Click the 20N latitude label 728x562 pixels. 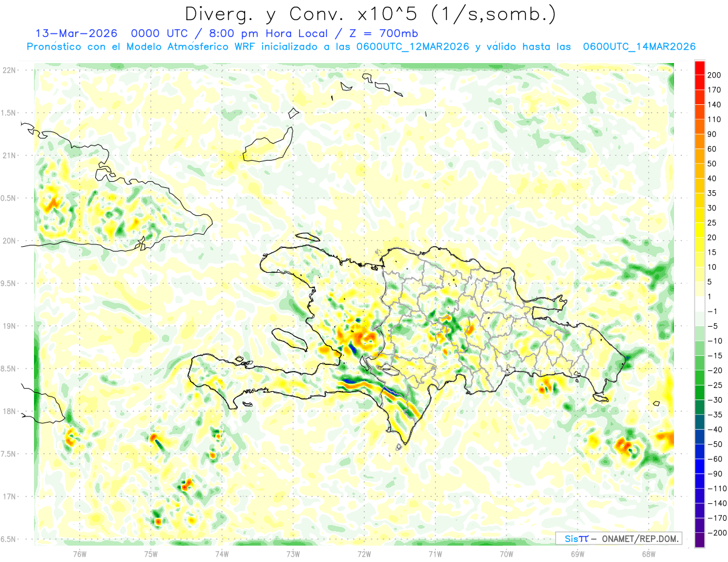8,241
